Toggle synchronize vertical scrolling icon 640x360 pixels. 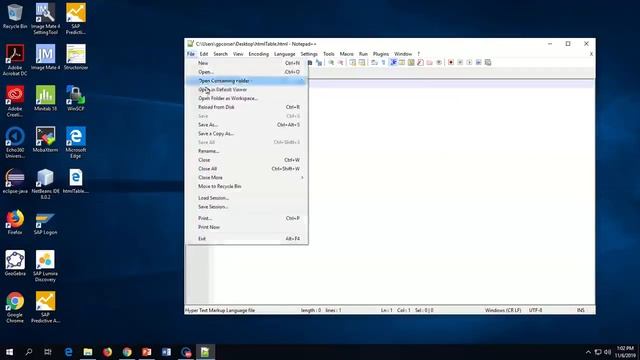(x=352, y=62)
